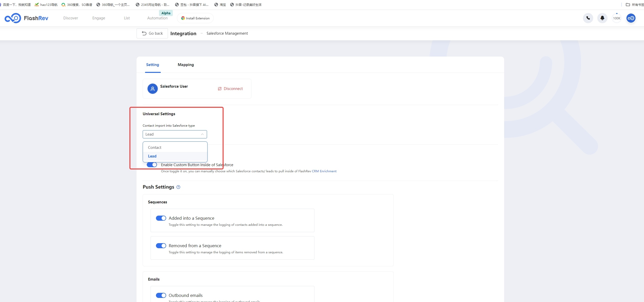Viewport: 644px width, 302px height.
Task: Click Install Extension button
Action: 195,18
